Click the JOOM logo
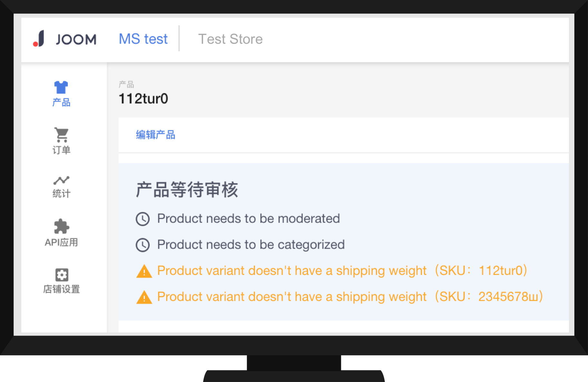This screenshot has height=382, width=588. pyautogui.click(x=64, y=39)
